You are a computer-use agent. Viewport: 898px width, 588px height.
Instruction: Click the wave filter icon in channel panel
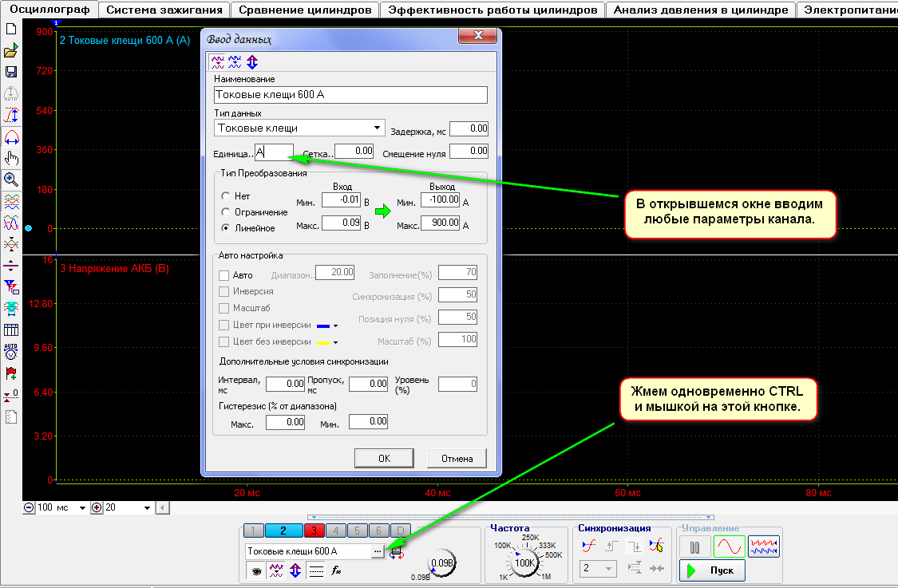276,570
